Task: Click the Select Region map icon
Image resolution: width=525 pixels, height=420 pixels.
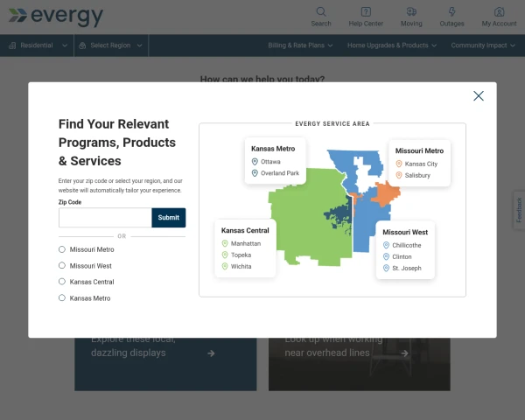Action: tap(82, 45)
